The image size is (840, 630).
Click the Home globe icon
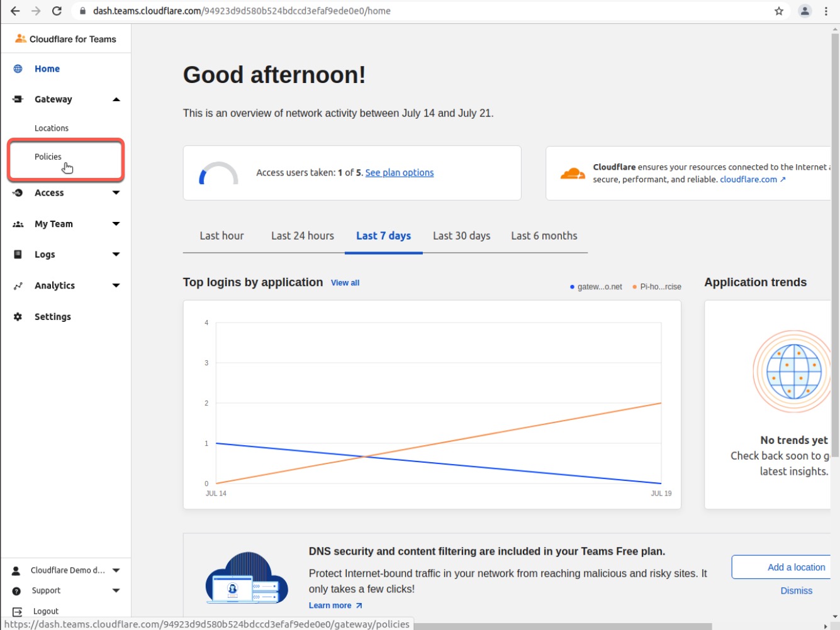pyautogui.click(x=18, y=69)
